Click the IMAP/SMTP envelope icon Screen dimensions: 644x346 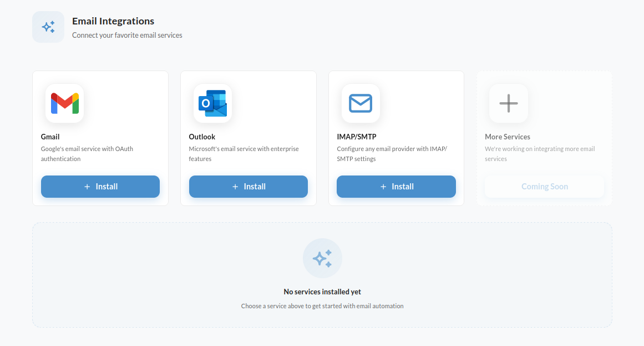pos(361,103)
